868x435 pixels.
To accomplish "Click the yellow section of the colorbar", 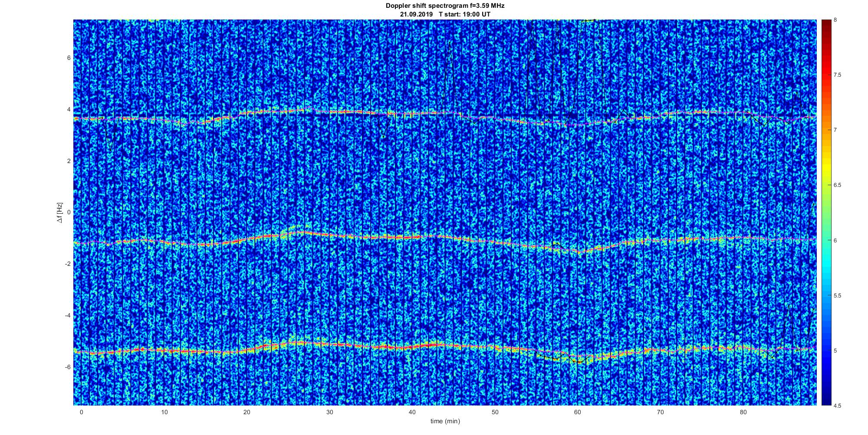I will (826, 167).
